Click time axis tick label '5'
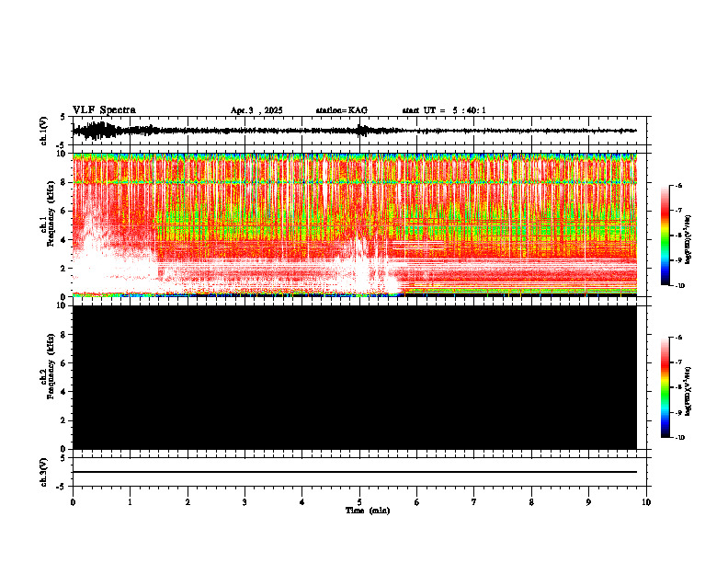The image size is (728, 563). 359,502
